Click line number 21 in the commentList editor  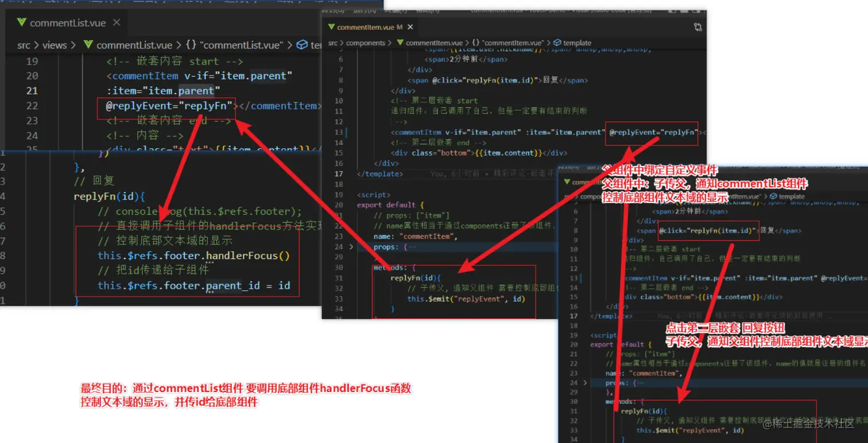(32, 91)
